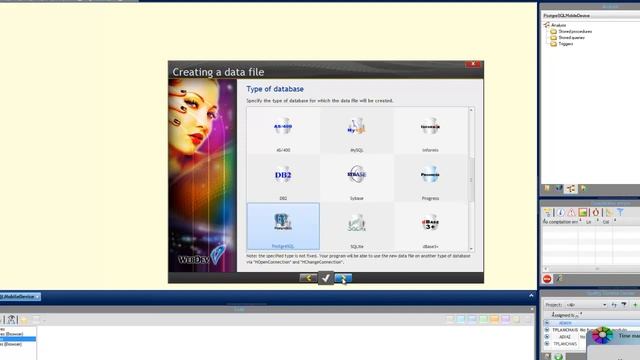
Task: Click fourth icon in analysis pane bottom bar
Action: [583, 189]
